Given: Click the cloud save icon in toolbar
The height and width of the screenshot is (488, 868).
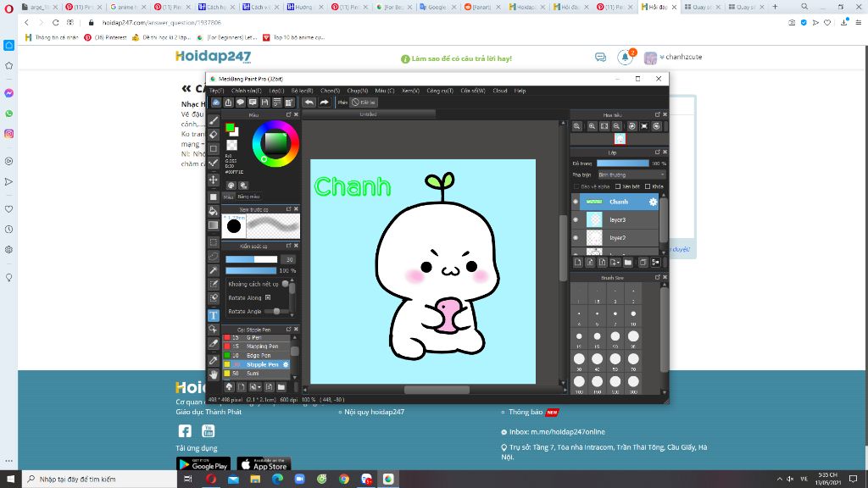Looking at the screenshot, I should point(216,103).
